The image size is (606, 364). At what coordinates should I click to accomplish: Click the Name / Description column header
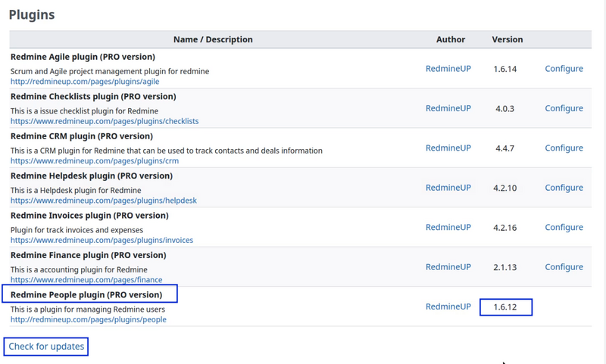(x=213, y=39)
